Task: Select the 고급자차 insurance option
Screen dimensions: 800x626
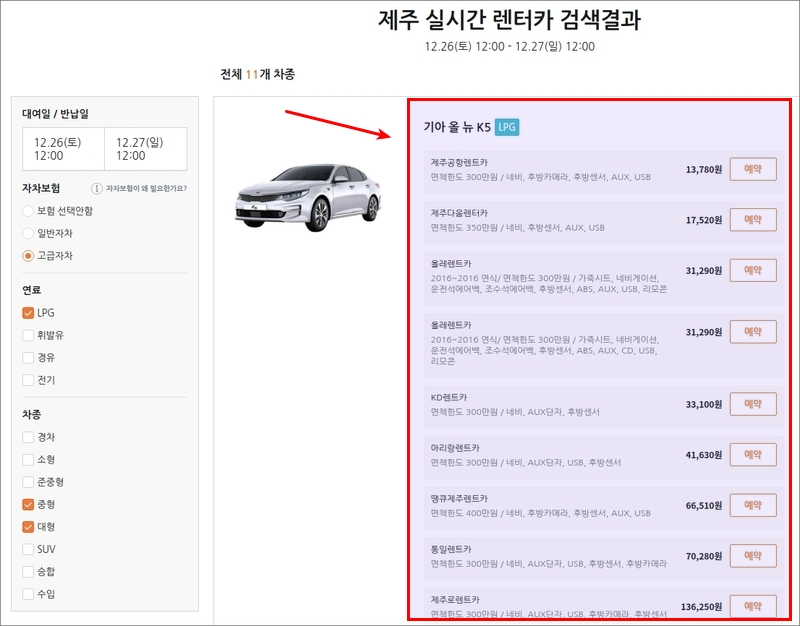Action: pos(28,256)
